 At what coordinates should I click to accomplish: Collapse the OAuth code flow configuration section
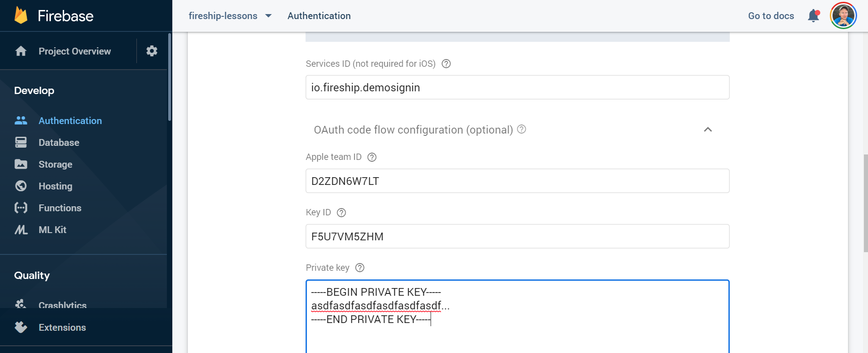click(707, 130)
